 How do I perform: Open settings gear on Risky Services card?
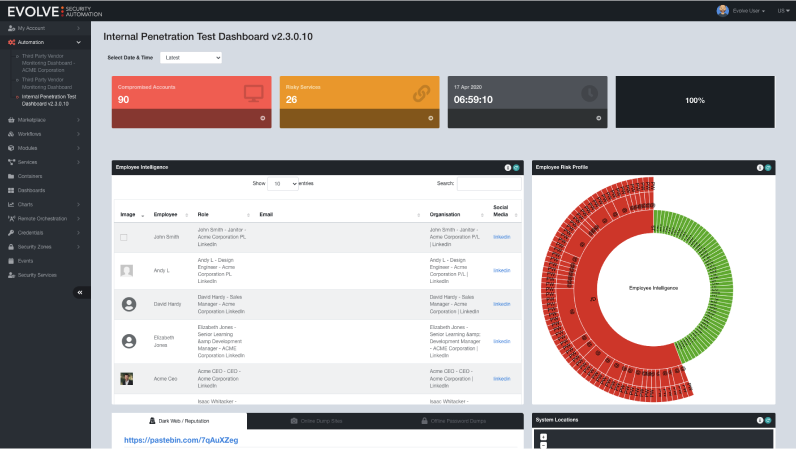pos(430,118)
